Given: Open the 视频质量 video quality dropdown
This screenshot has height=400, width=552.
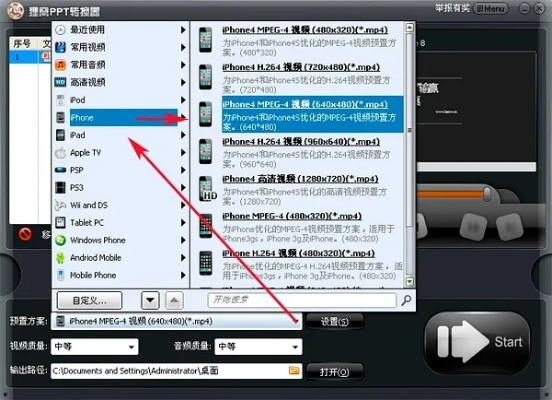Looking at the screenshot, I should [94, 346].
